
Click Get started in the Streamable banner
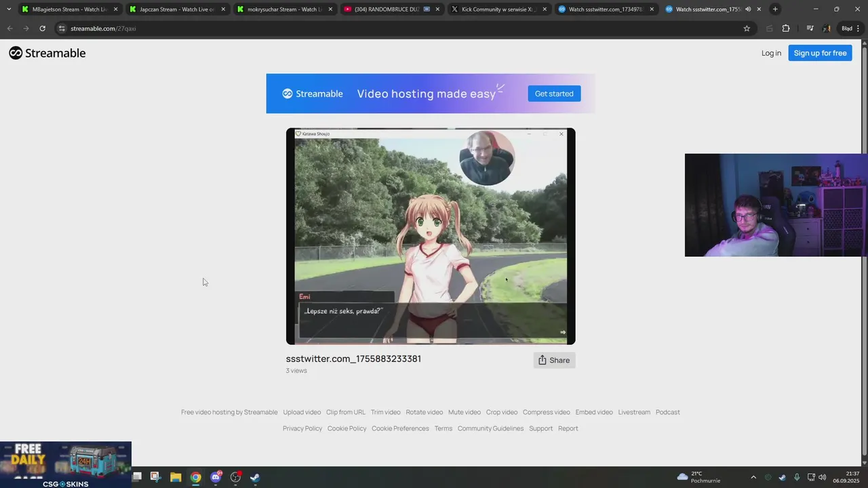pos(554,94)
